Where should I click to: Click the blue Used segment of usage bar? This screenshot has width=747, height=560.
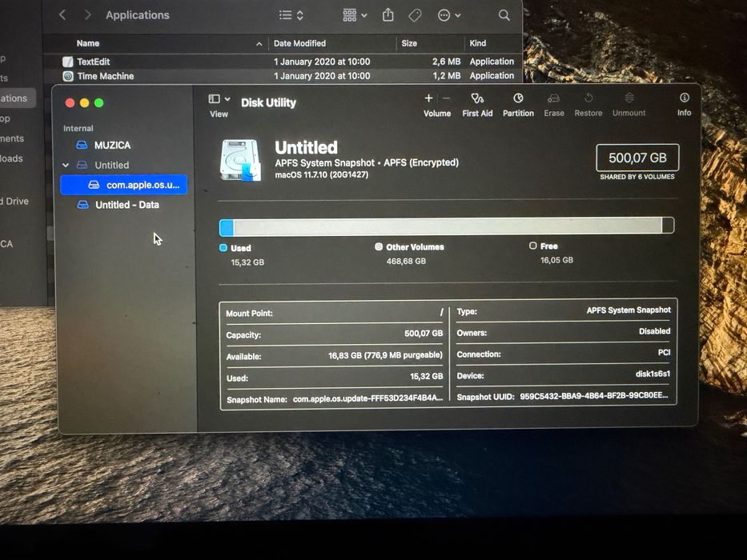point(227,227)
